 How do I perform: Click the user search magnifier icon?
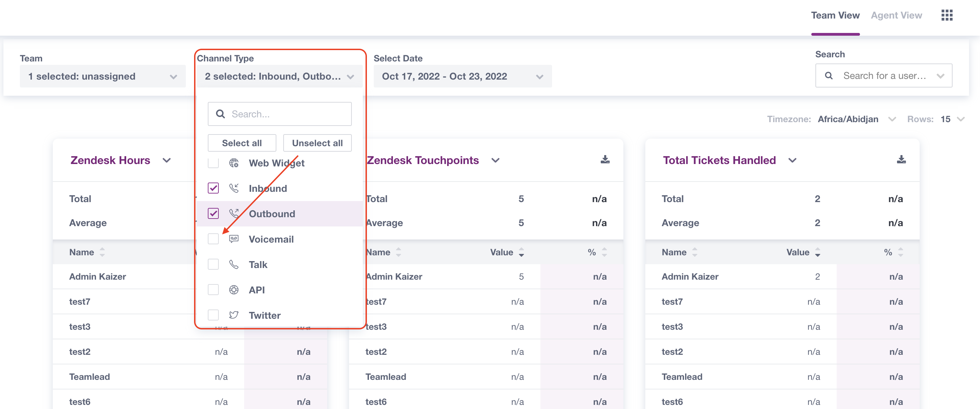click(828, 76)
